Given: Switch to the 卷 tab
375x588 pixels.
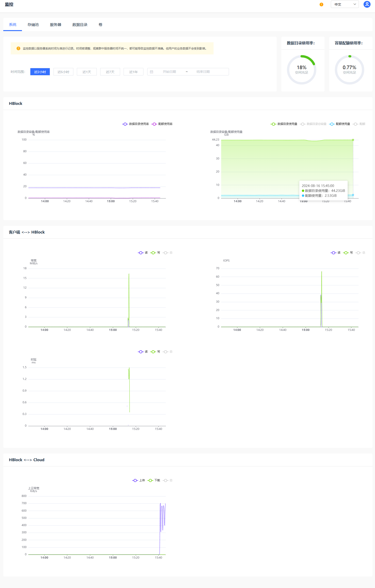Looking at the screenshot, I should coord(100,25).
